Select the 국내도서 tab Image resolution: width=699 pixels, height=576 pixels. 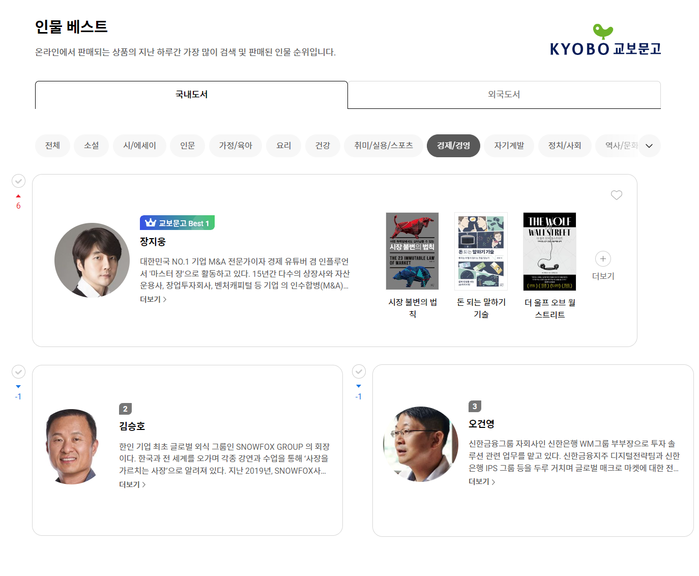(x=191, y=95)
